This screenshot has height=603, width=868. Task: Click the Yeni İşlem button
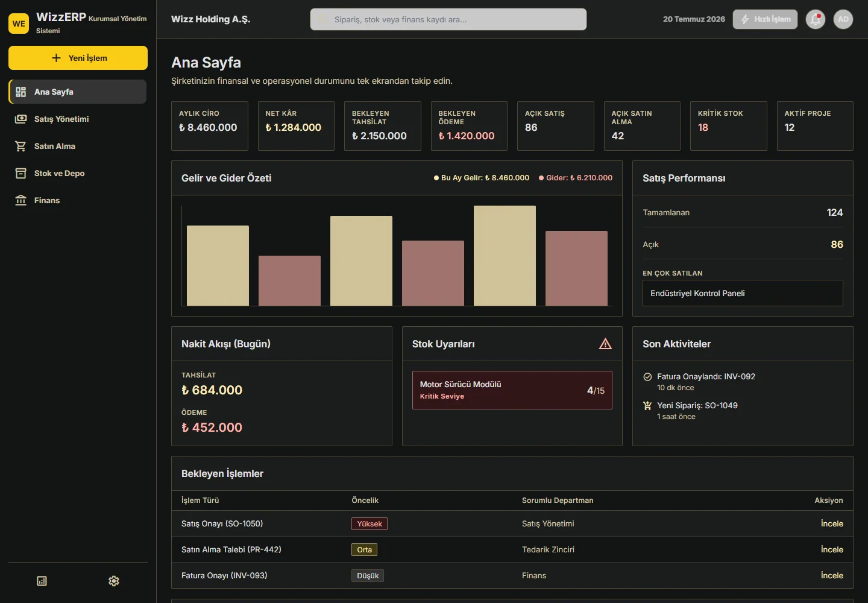(x=78, y=58)
